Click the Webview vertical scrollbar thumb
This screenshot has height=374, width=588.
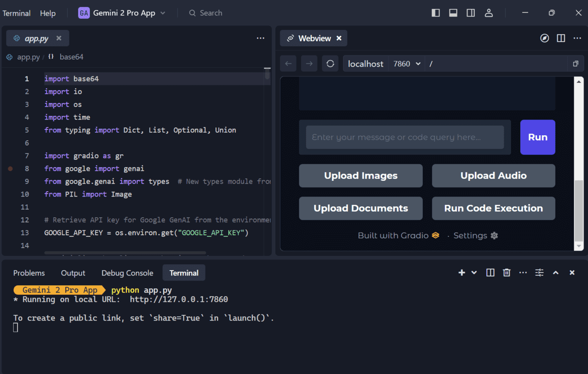click(579, 210)
